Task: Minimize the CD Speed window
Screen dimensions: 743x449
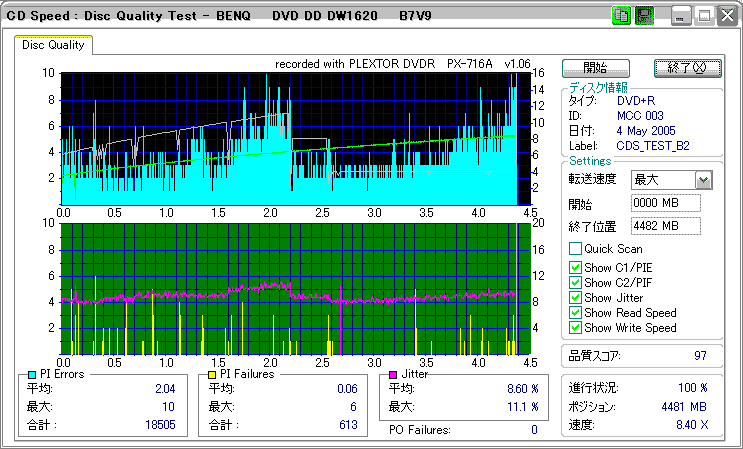Action: tap(681, 16)
